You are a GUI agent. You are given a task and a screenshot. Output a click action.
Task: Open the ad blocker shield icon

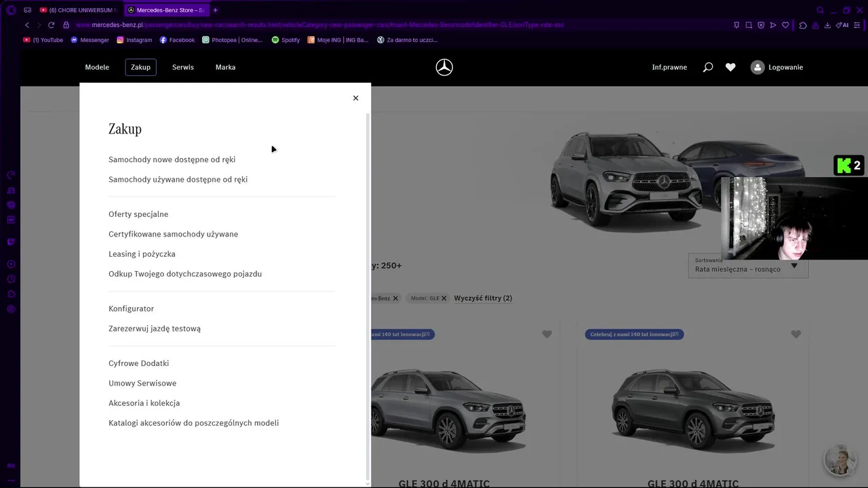click(761, 25)
